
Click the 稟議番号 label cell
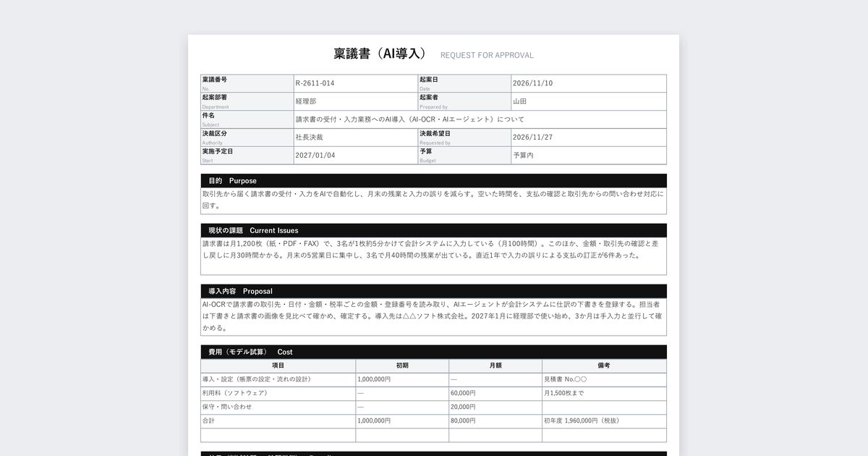pos(247,83)
